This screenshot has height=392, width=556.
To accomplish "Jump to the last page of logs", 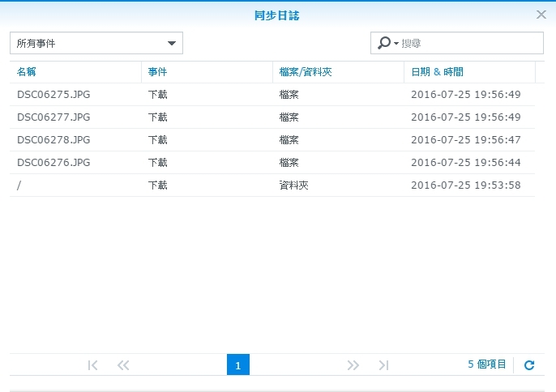I will pos(383,365).
